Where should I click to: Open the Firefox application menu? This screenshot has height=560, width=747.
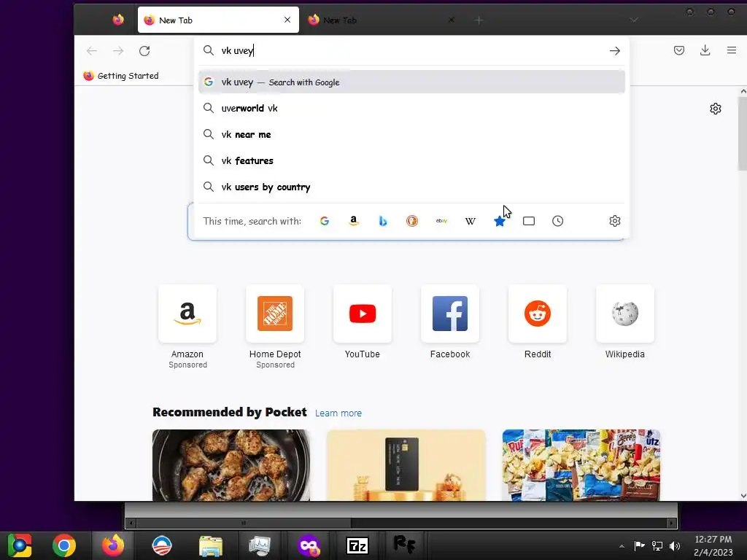[x=731, y=50]
